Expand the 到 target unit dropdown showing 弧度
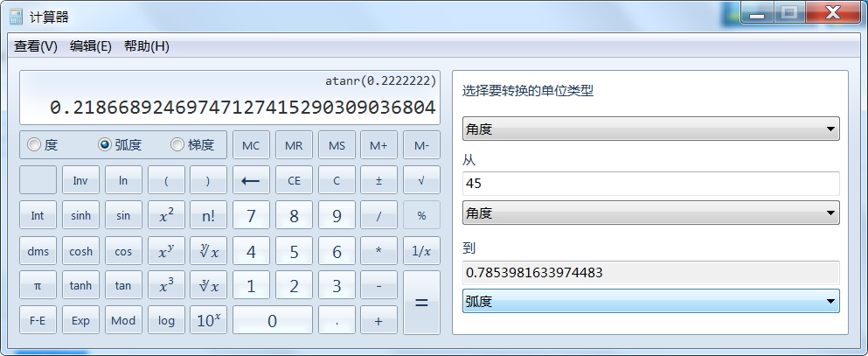This screenshot has height=356, width=868. (x=650, y=301)
